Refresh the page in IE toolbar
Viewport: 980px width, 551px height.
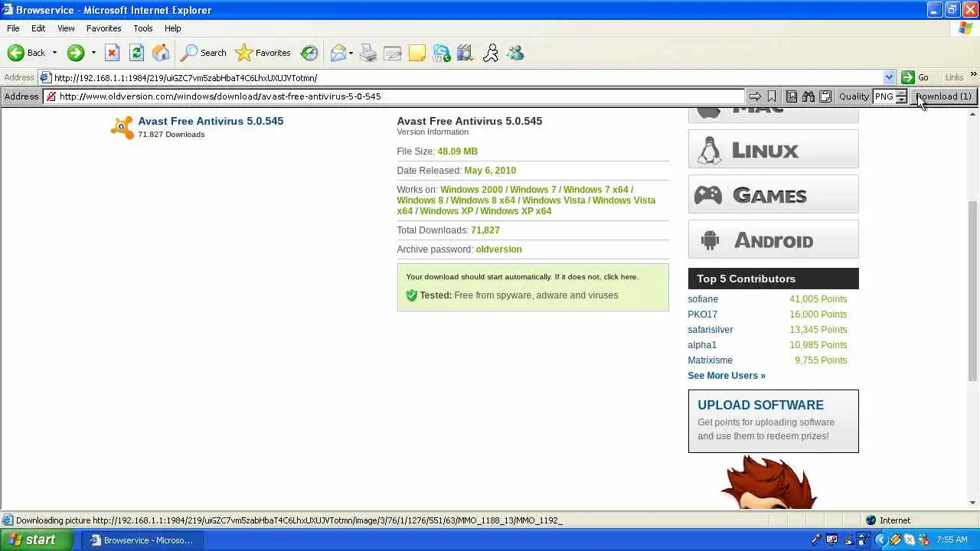coord(136,53)
